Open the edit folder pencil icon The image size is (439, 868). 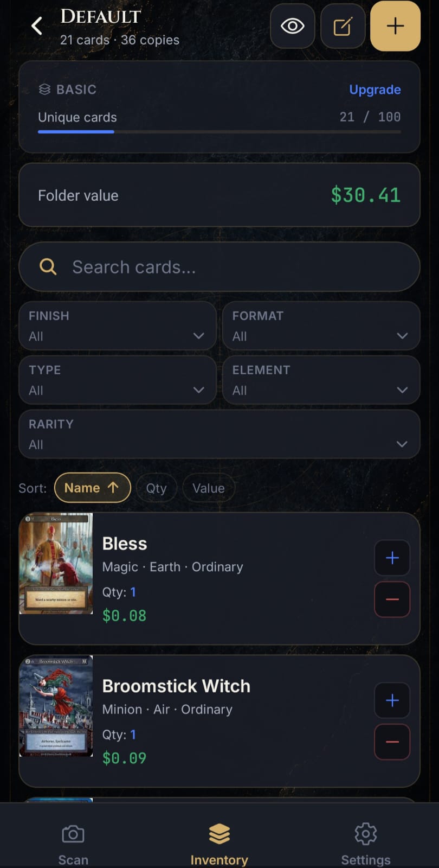point(343,26)
